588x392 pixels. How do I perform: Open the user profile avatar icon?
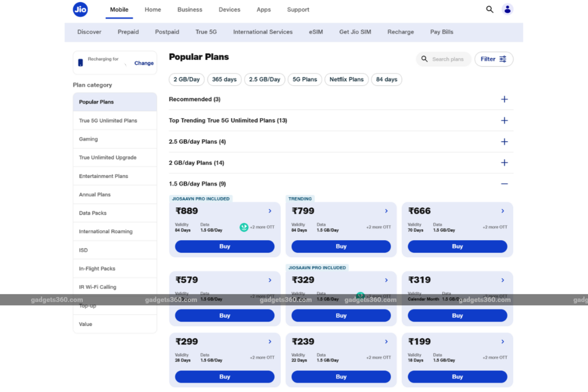tap(507, 9)
